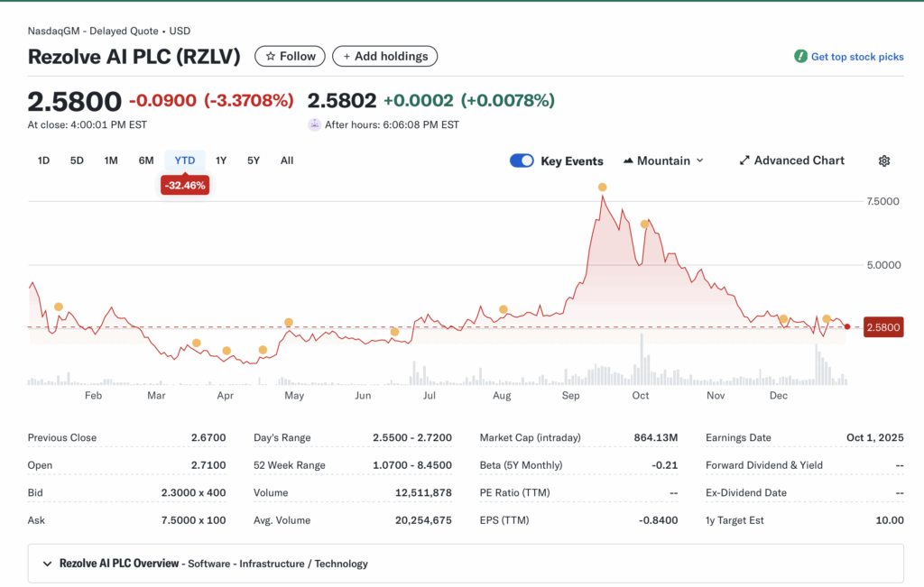The width and height of the screenshot is (924, 587).
Task: Click the after-hours moon icon
Action: (314, 124)
